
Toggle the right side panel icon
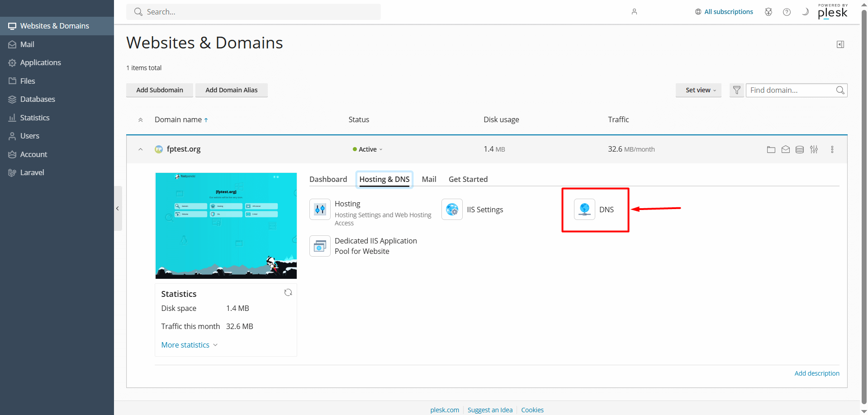(x=840, y=44)
